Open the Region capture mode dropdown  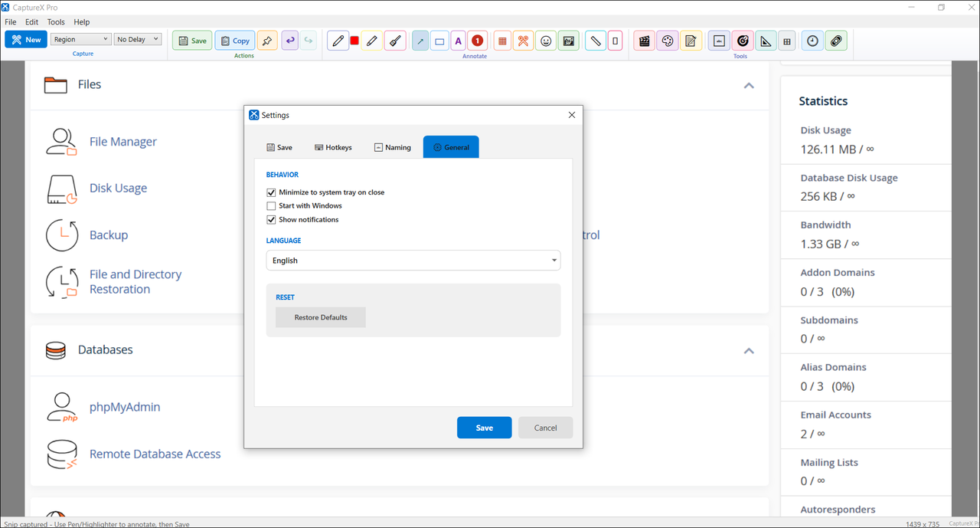[x=81, y=39]
